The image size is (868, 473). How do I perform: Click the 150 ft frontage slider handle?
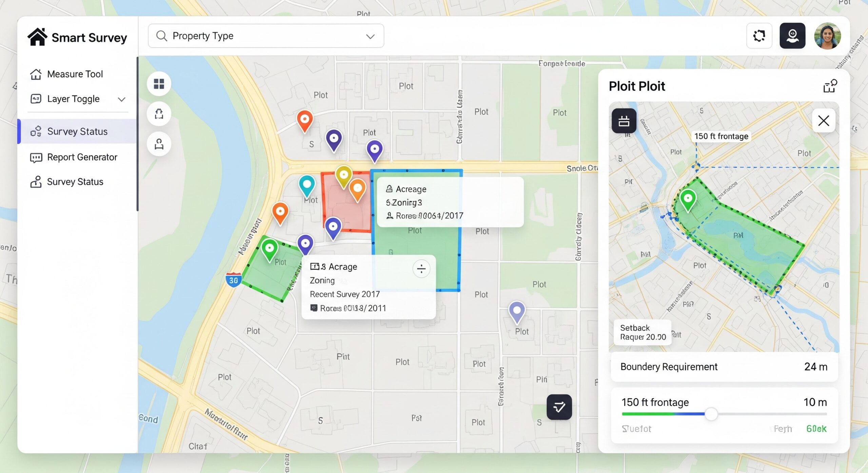(x=711, y=414)
